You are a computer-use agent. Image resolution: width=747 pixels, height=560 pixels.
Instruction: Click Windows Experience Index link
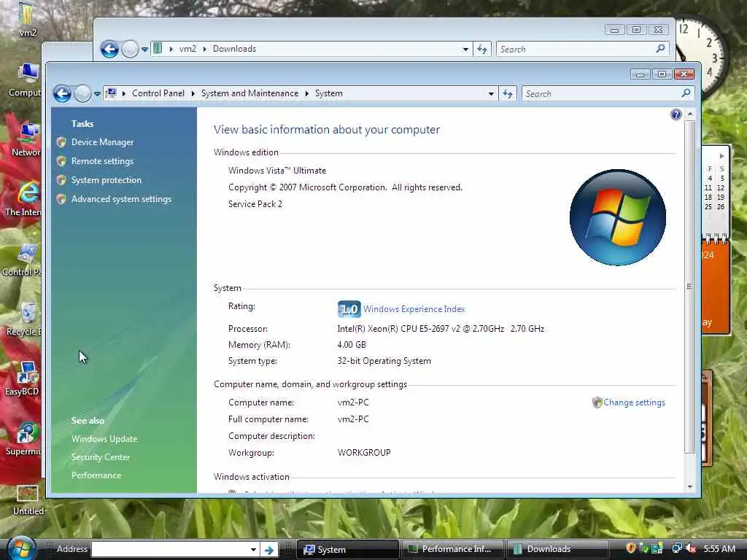coord(414,309)
